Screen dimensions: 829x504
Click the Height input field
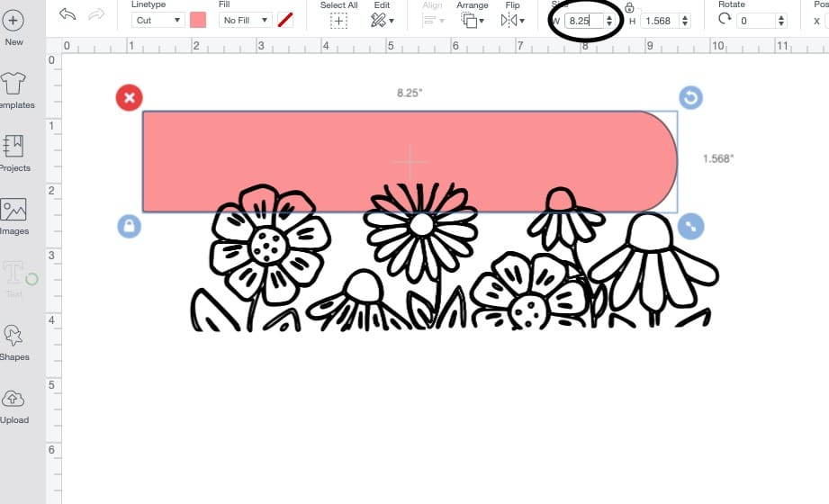(x=659, y=22)
